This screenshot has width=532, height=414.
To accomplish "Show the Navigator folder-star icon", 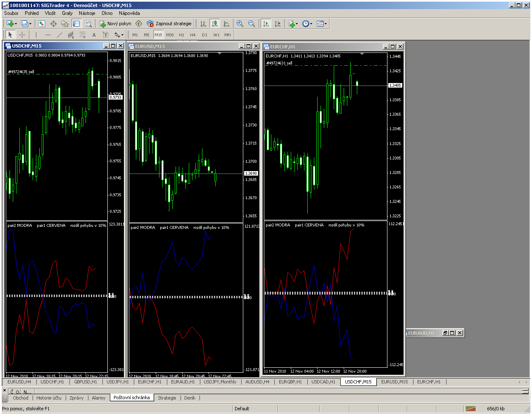I will [65, 24].
